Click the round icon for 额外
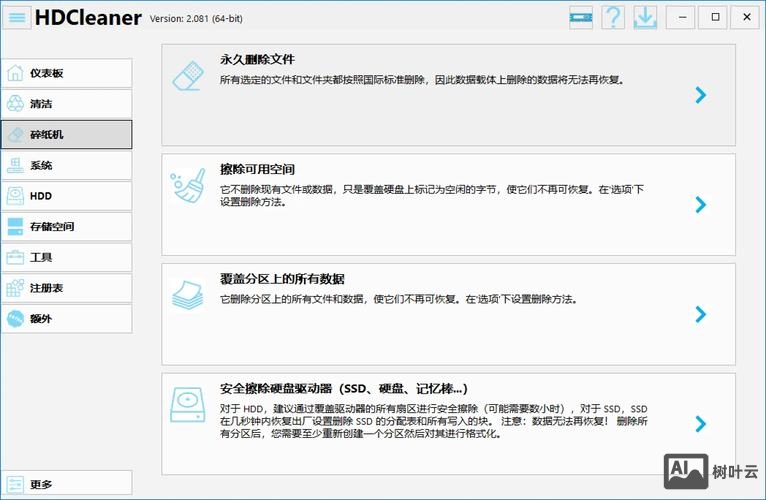Image resolution: width=766 pixels, height=500 pixels. pos(15,319)
